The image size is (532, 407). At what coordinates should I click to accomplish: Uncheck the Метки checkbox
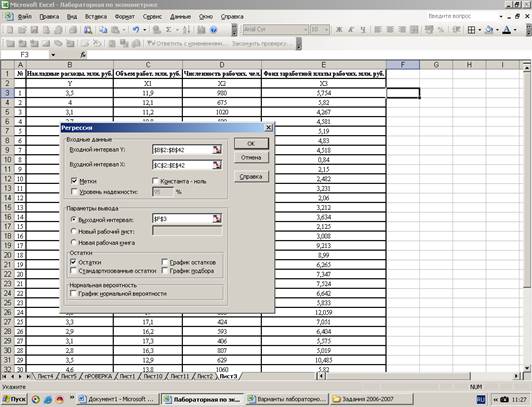coord(74,181)
